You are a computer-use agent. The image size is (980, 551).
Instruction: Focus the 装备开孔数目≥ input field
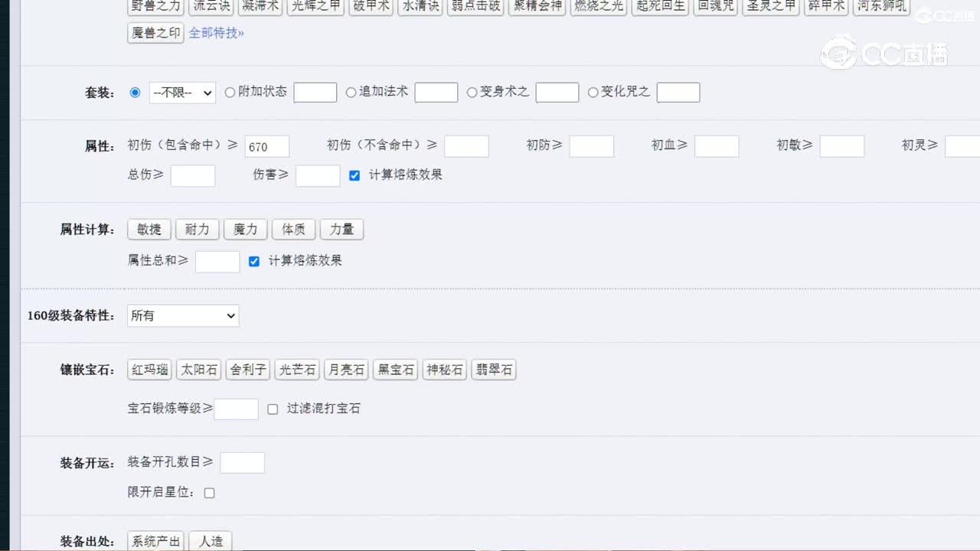point(242,462)
